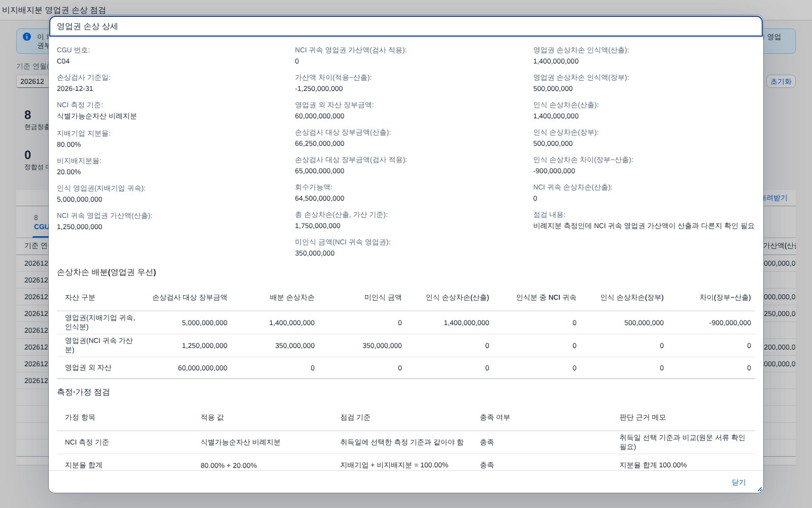Click the memo 지분율 합계 100.00%
The width and height of the screenshot is (812, 508).
pyautogui.click(x=653, y=465)
